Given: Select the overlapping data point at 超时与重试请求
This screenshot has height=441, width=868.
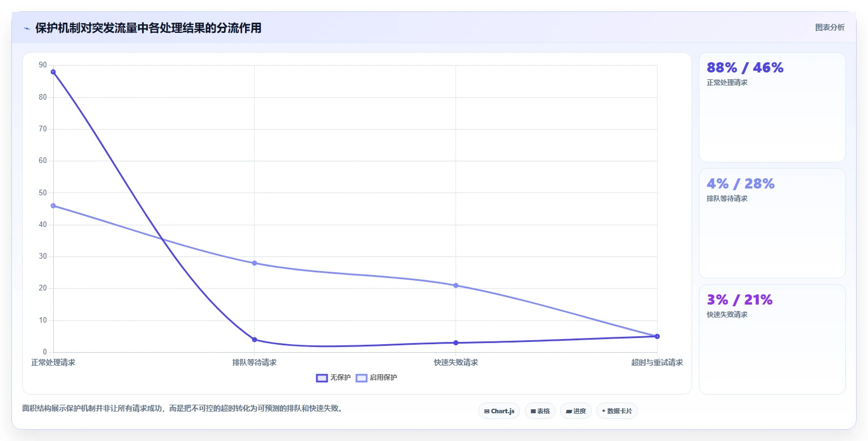Looking at the screenshot, I should [x=657, y=336].
